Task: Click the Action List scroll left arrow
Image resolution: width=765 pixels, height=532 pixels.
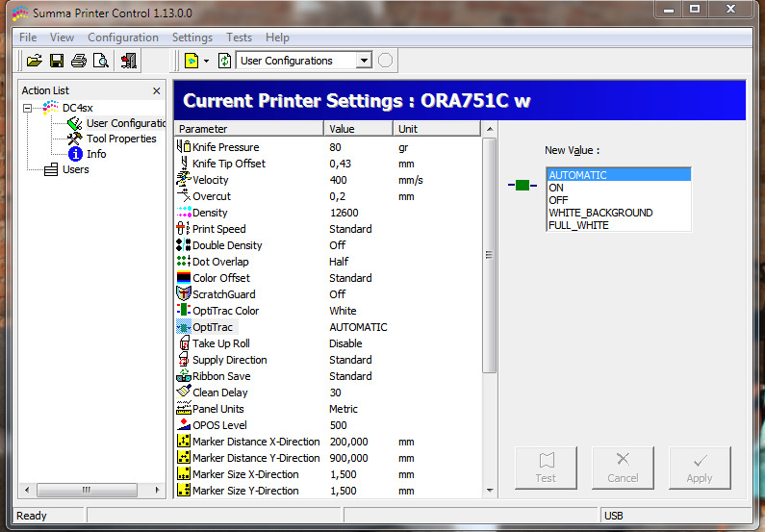Action: [27, 490]
